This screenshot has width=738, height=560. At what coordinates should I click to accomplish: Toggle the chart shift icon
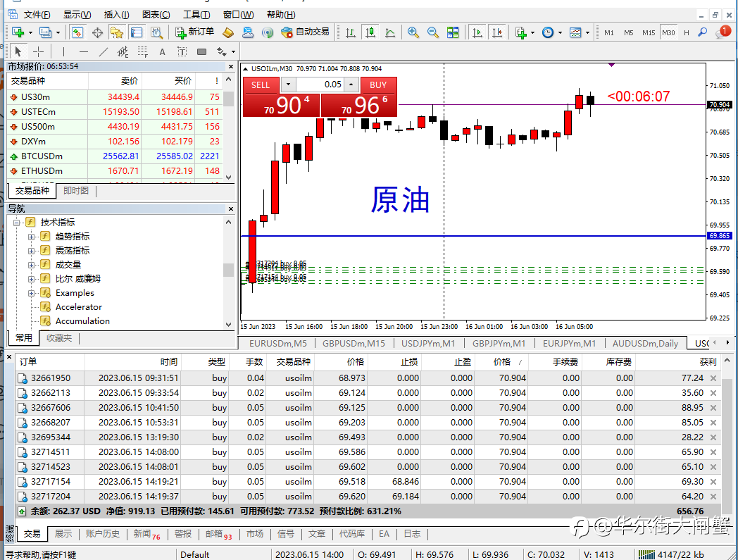(497, 32)
